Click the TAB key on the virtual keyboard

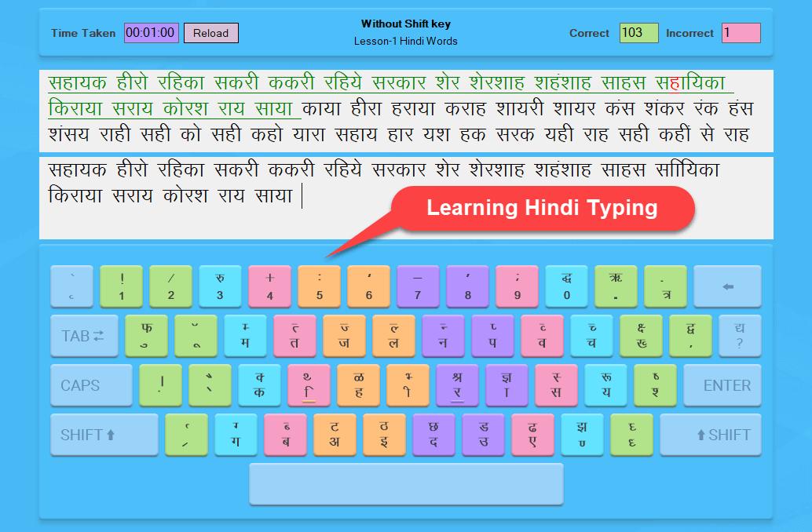pyautogui.click(x=84, y=336)
